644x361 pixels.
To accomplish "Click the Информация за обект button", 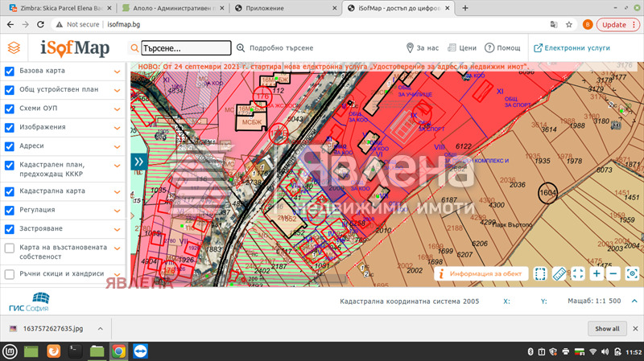I will pos(482,274).
